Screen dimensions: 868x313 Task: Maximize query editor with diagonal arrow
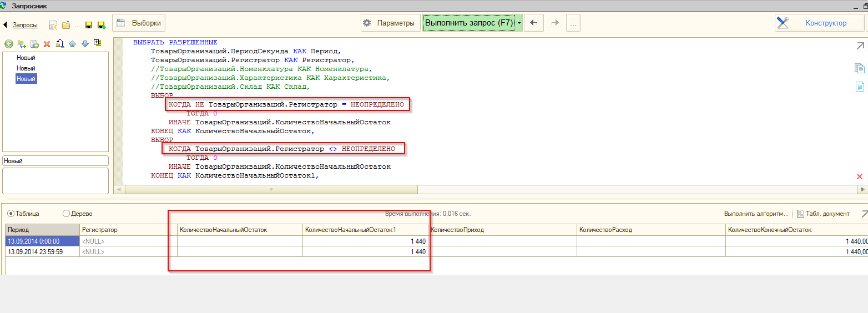(860, 46)
